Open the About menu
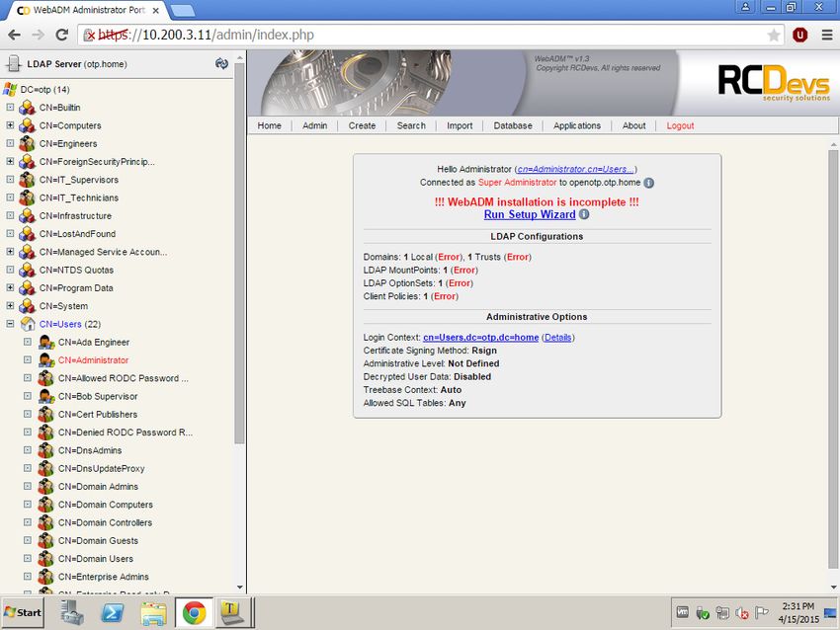Image resolution: width=840 pixels, height=630 pixels. (x=633, y=125)
